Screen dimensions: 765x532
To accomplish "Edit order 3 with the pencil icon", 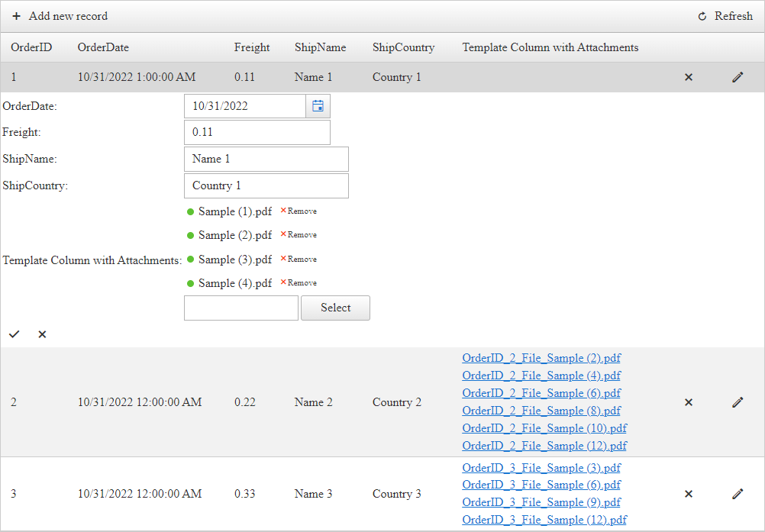I will [x=738, y=494].
